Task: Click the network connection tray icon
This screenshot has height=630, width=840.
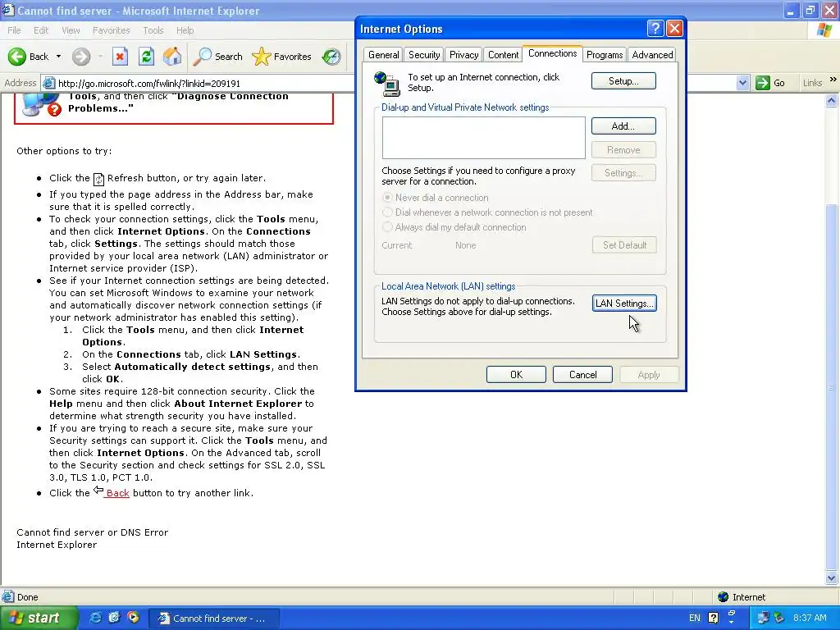Action: [762, 618]
